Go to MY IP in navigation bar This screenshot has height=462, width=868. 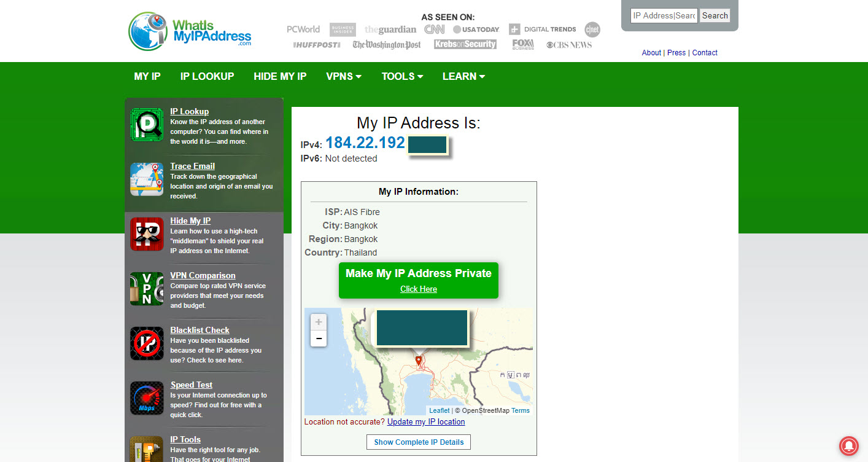click(147, 76)
